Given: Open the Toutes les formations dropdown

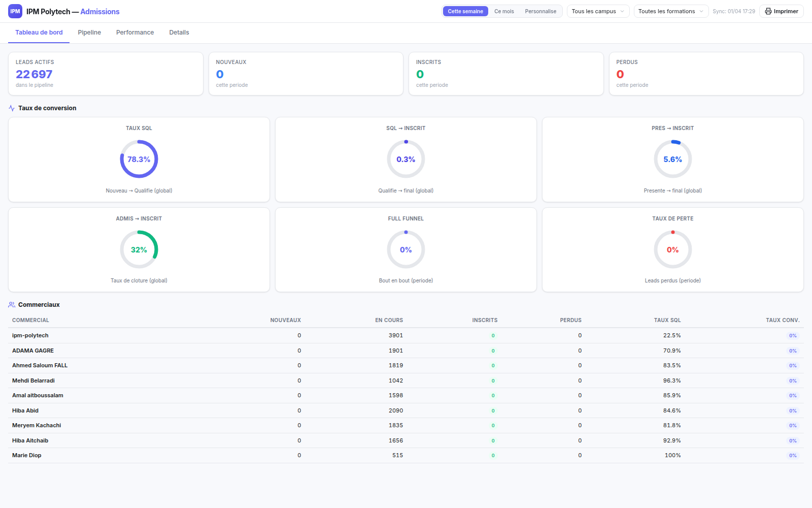Looking at the screenshot, I should click(670, 11).
